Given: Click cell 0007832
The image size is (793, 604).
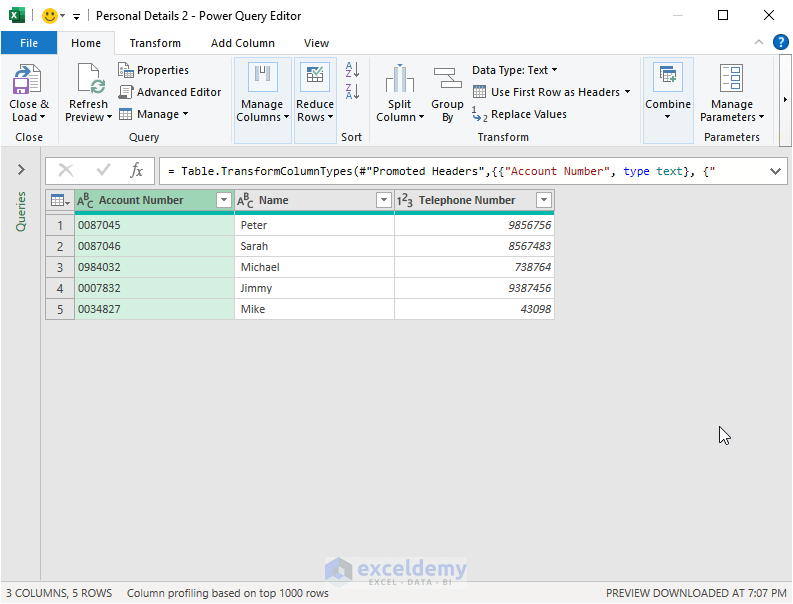Looking at the screenshot, I should tap(154, 288).
